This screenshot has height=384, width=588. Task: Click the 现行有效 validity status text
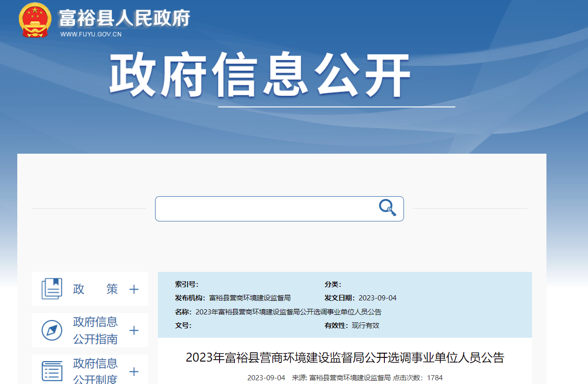tap(365, 326)
